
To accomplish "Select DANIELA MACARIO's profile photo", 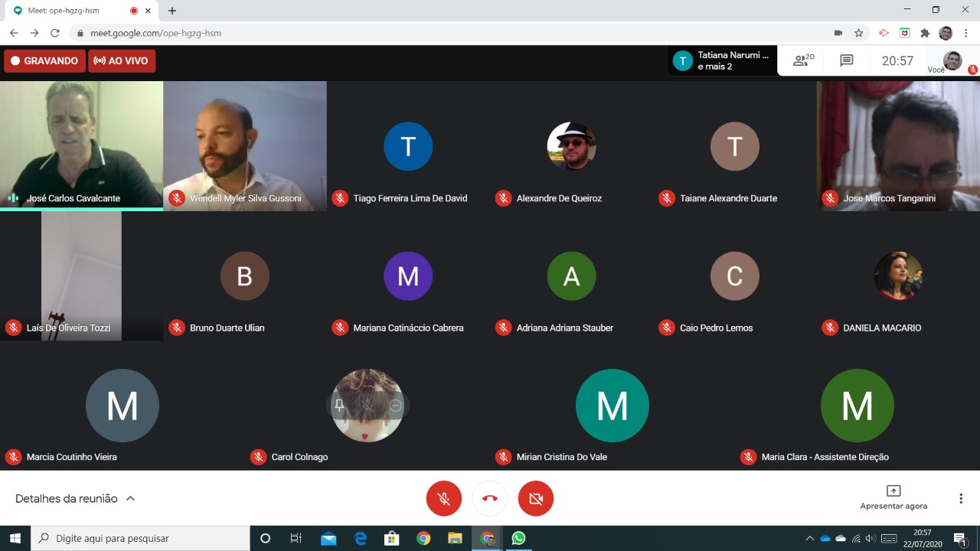I will (898, 275).
